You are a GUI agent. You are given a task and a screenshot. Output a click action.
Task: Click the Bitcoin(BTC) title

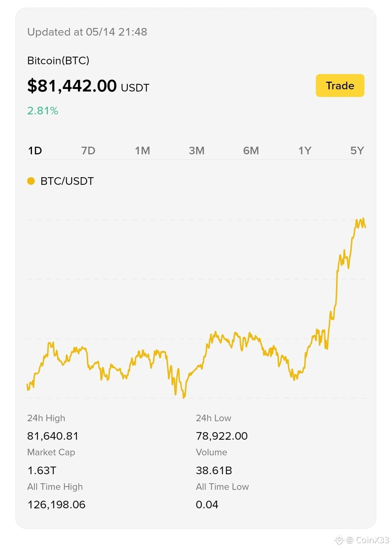point(58,60)
